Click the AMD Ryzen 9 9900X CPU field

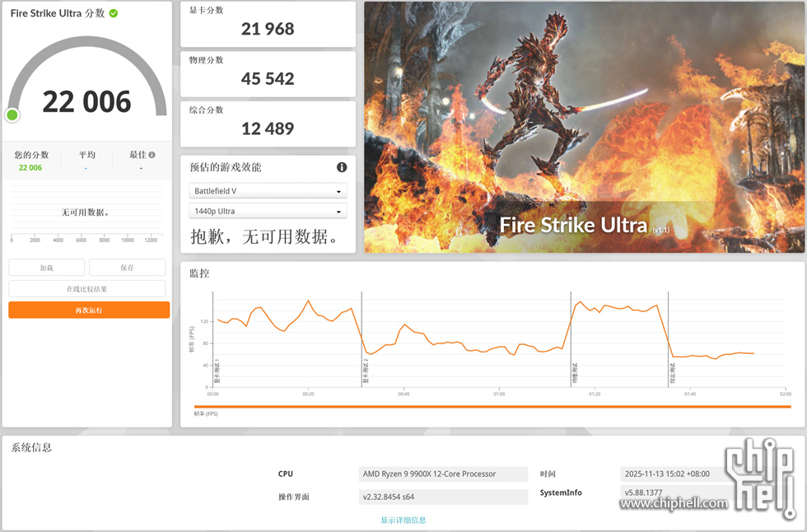click(444, 474)
